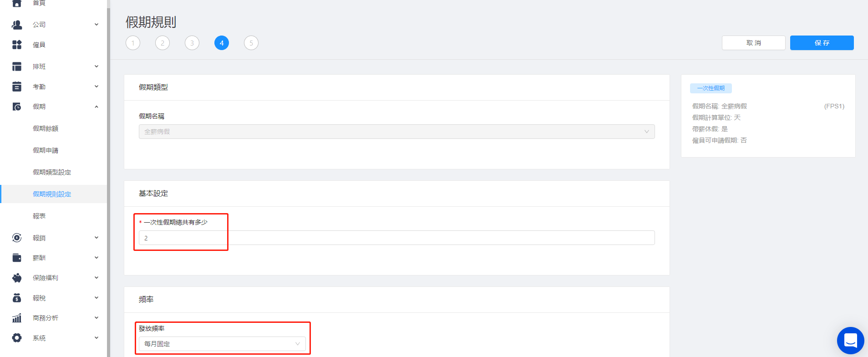Select the 報銷 reimbursement icon
This screenshot has height=357, width=868.
(17, 238)
